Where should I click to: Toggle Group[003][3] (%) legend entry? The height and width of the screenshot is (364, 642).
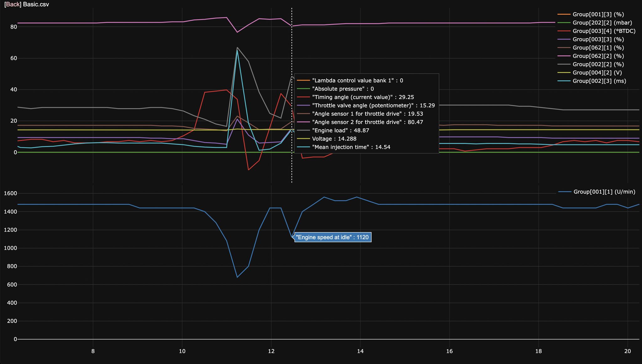591,39
